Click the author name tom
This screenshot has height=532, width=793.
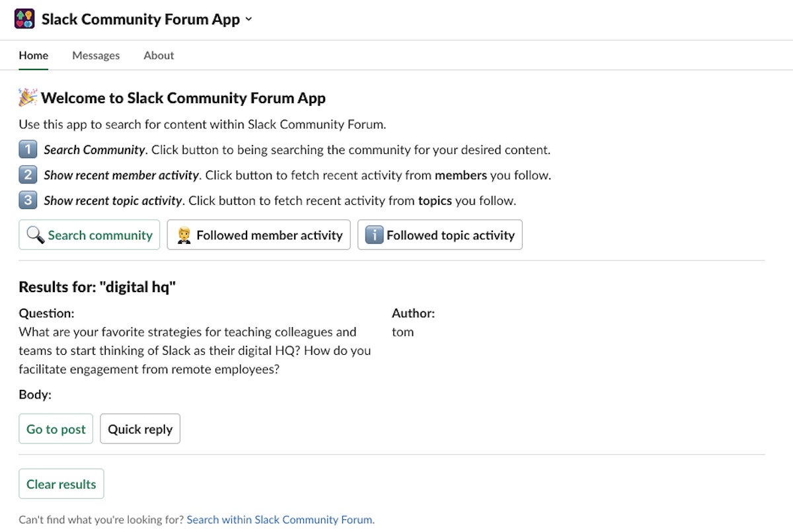tap(402, 332)
